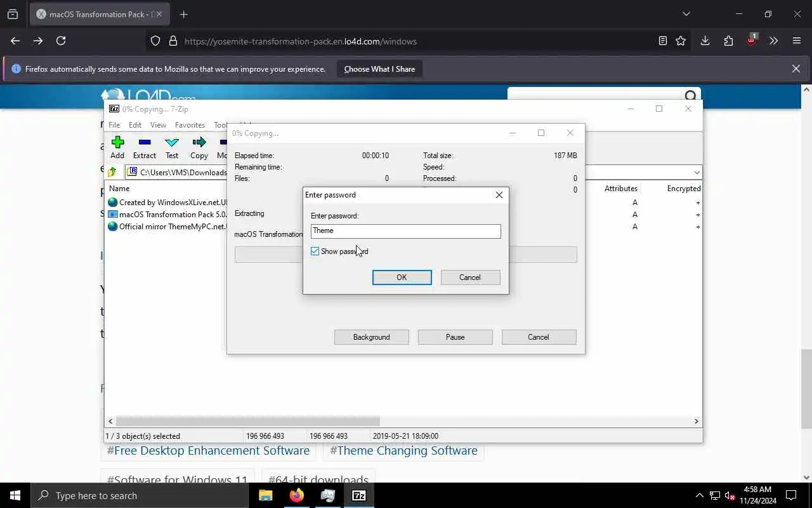This screenshot has width=812, height=508.
Task: Click Choose What I Share button
Action: 379,69
